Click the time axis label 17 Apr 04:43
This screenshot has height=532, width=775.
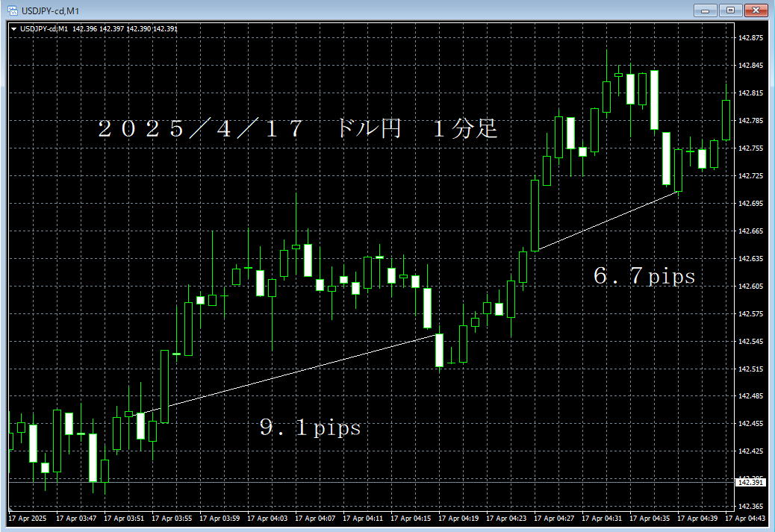(x=745, y=519)
